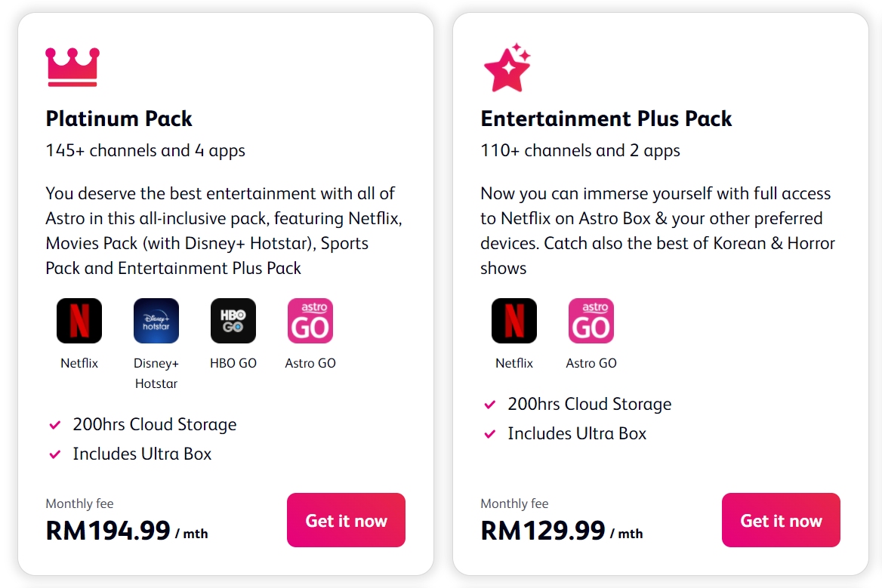Click the checkmark beside 200hrs Cloud Storage on Platinum
This screenshot has height=588, width=882.
pyautogui.click(x=54, y=424)
